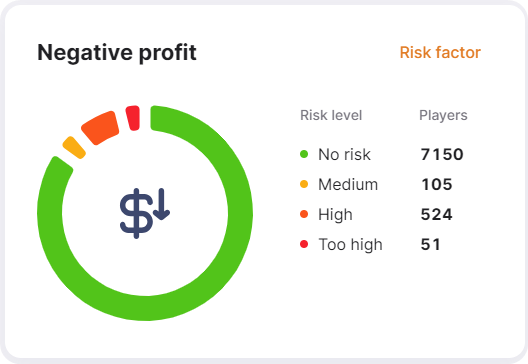Click the green No risk legend dot
The width and height of the screenshot is (528, 364).
click(304, 154)
